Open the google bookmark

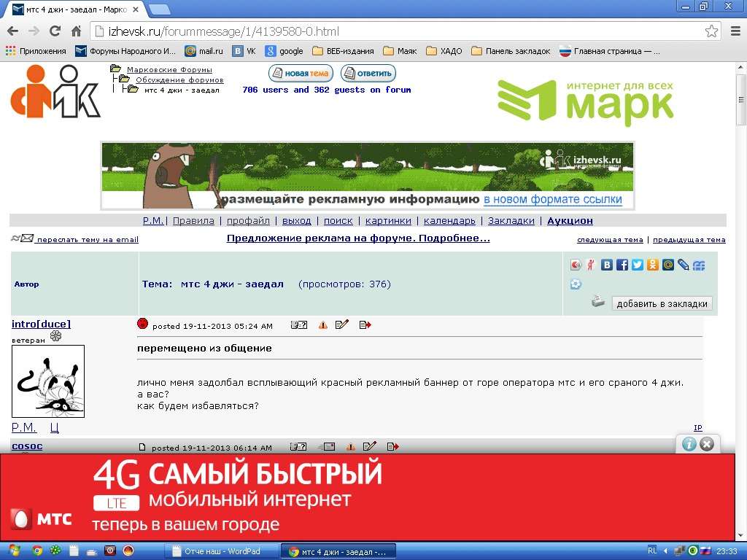[x=285, y=51]
